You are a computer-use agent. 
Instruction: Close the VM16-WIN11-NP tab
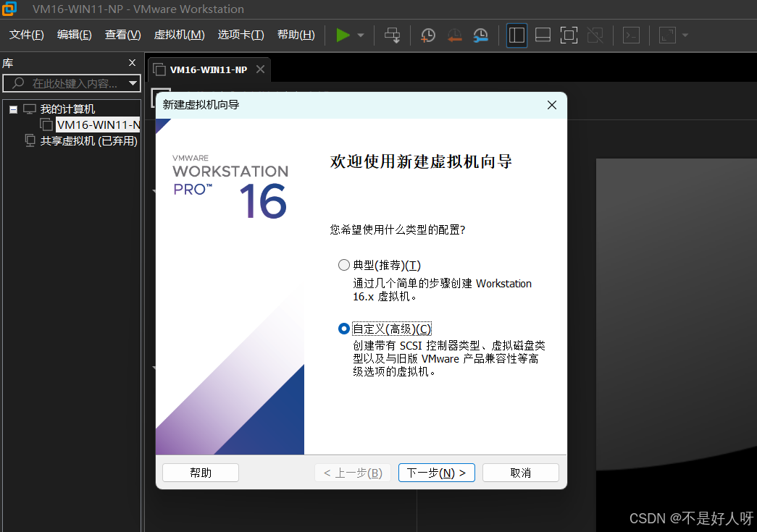[260, 69]
